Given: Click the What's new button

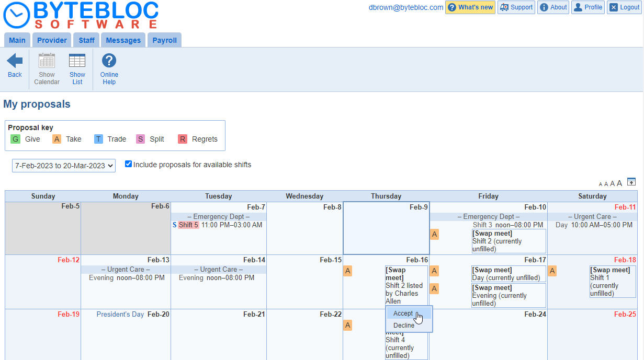Looking at the screenshot, I should 470,7.
